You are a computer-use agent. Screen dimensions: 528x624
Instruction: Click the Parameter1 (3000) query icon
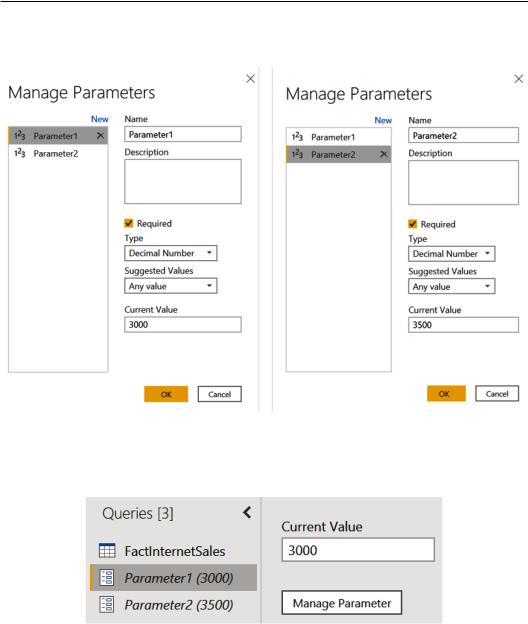[107, 577]
